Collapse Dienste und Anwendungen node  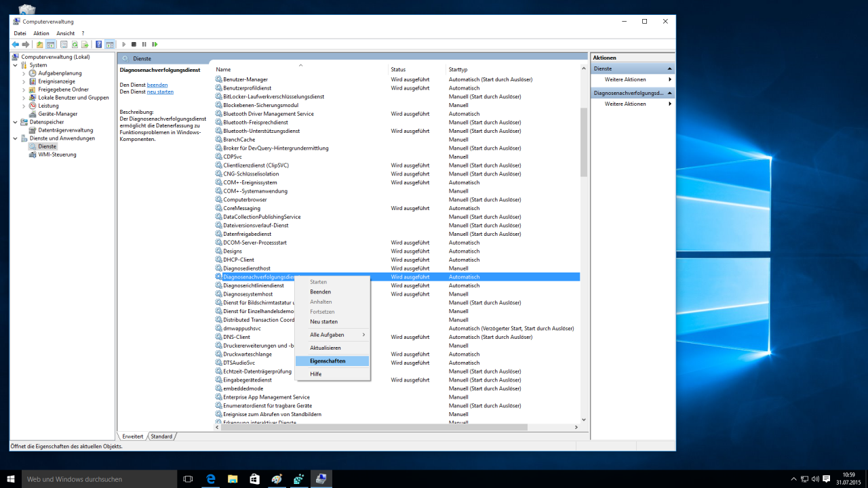[x=16, y=138]
